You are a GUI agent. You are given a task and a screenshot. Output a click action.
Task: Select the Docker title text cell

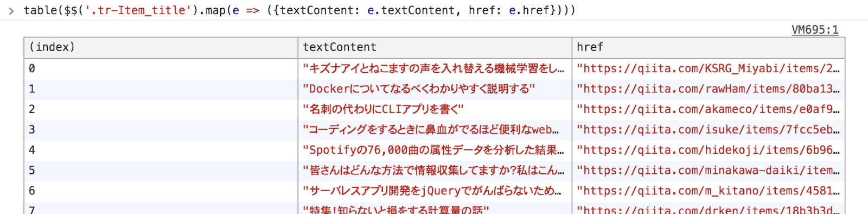point(435,89)
